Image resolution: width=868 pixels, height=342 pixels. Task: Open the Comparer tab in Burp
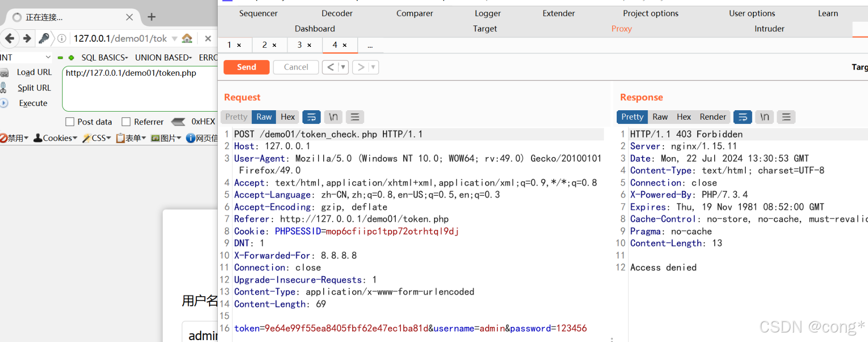click(x=415, y=13)
